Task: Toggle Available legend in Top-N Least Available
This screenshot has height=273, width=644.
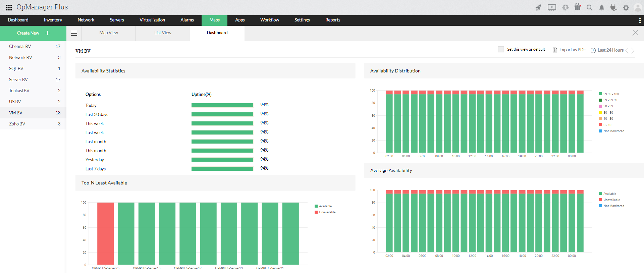Action: click(323, 206)
